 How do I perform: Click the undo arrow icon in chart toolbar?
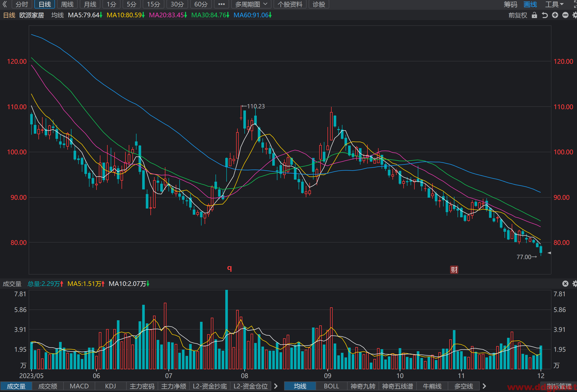point(545,15)
